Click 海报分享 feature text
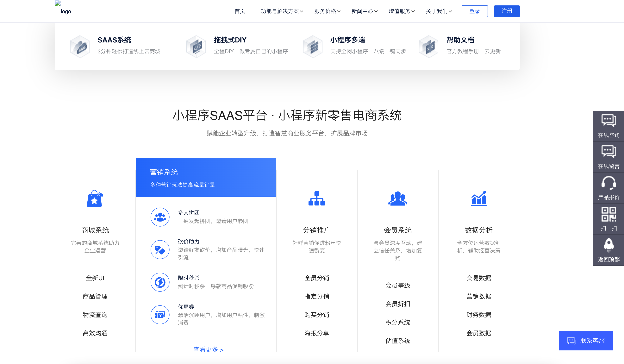Image resolution: width=624 pixels, height=364 pixels. click(x=317, y=333)
